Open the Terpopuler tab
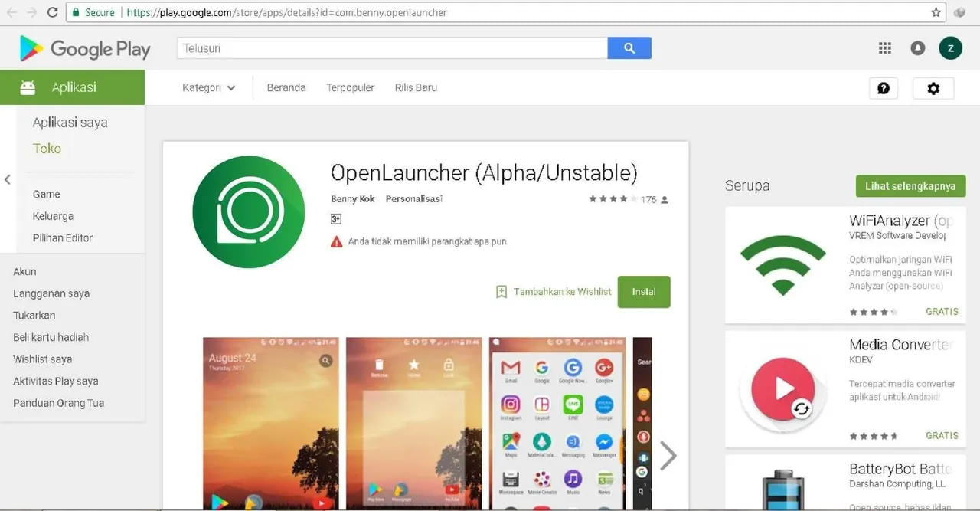 350,87
